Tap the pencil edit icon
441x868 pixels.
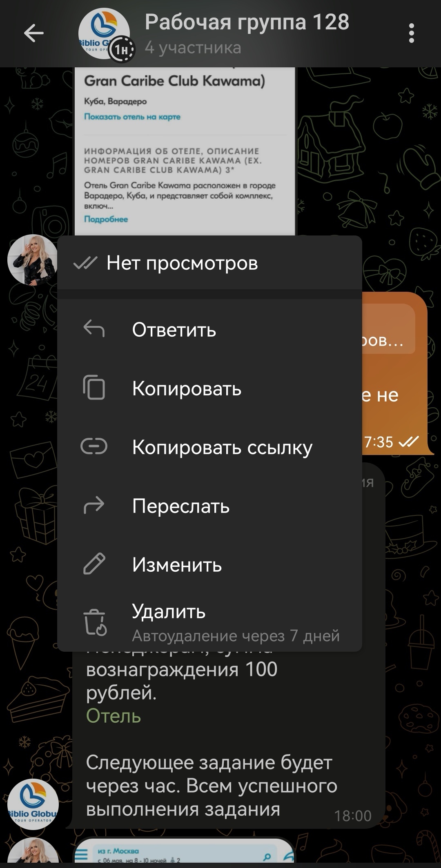(x=94, y=564)
